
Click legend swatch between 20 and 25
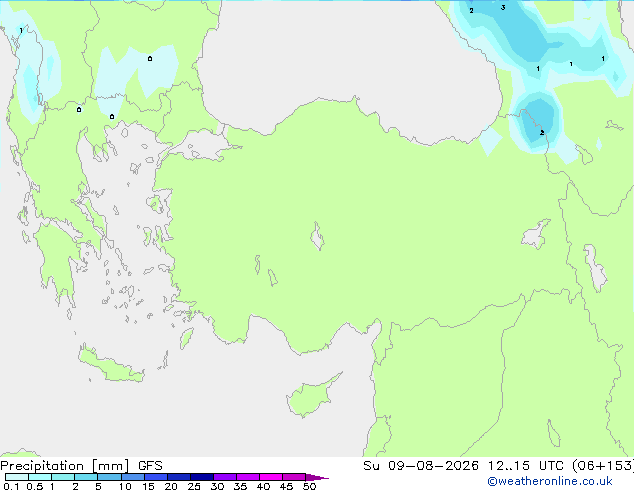(179, 477)
